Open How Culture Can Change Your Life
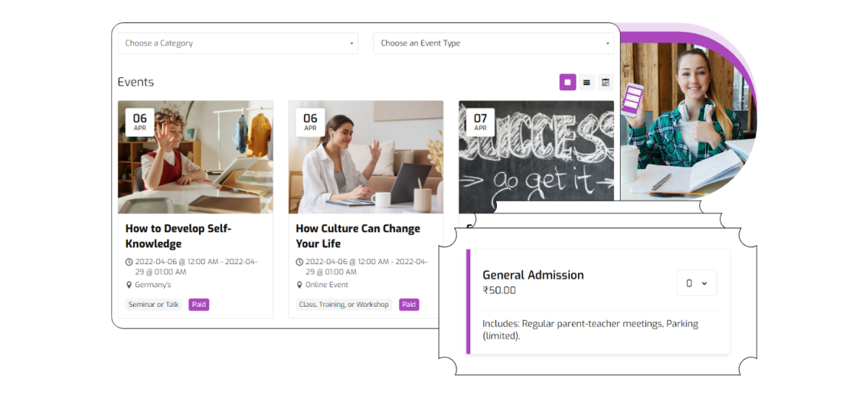Image resolution: width=868 pixels, height=398 pixels. tap(358, 236)
